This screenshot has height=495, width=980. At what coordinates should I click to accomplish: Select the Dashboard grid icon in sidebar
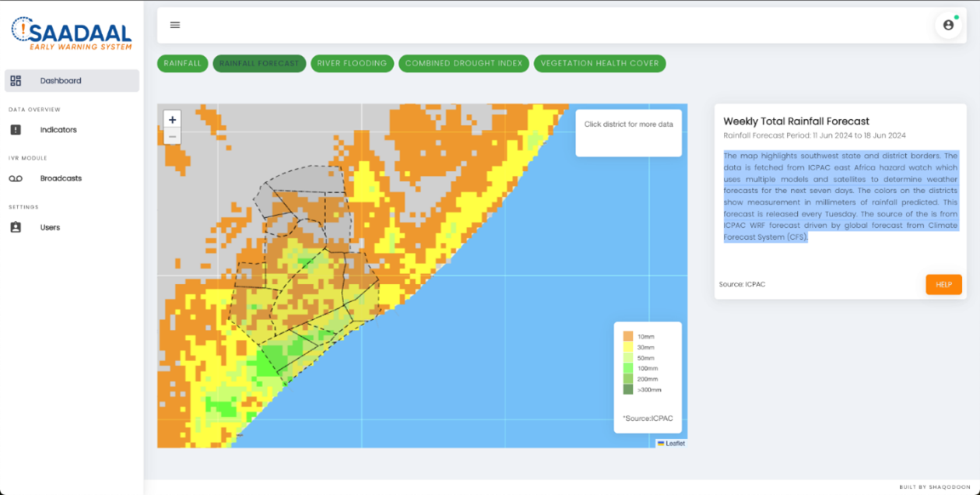pos(16,80)
